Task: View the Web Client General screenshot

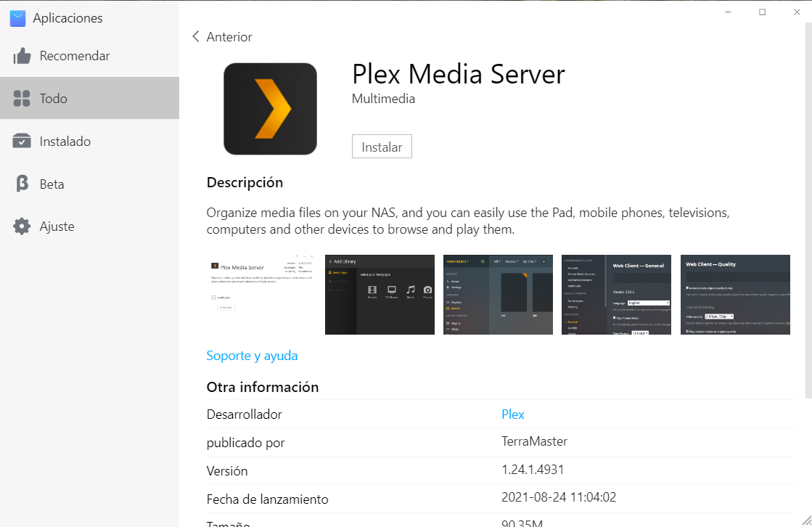Action: click(616, 294)
